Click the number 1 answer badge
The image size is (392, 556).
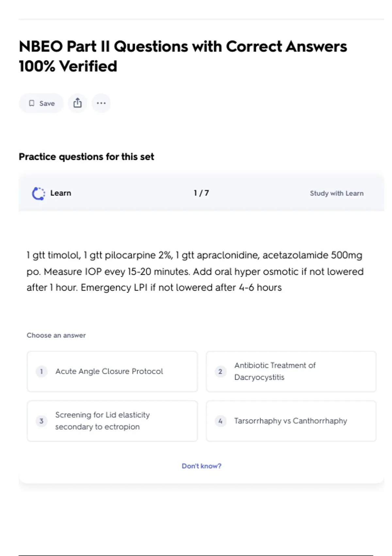(41, 372)
